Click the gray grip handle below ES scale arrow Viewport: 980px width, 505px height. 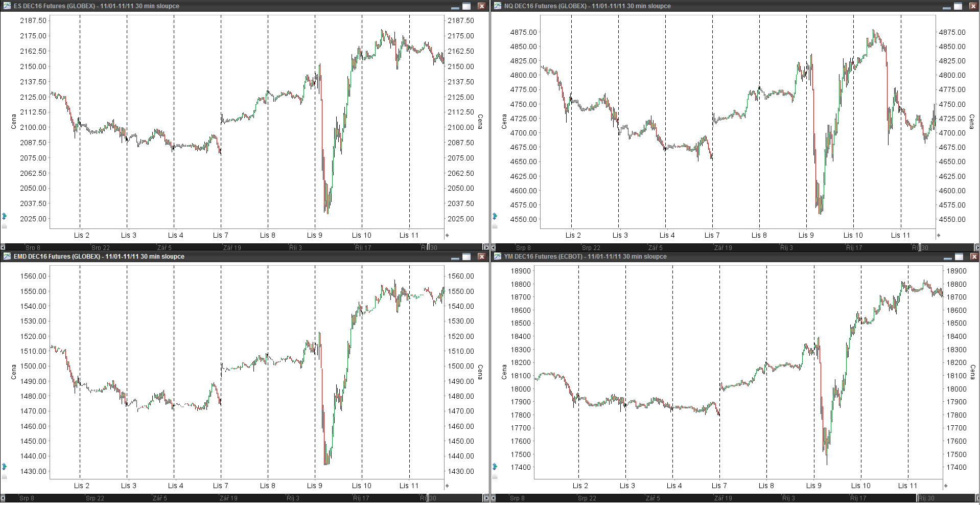[x=4, y=226]
